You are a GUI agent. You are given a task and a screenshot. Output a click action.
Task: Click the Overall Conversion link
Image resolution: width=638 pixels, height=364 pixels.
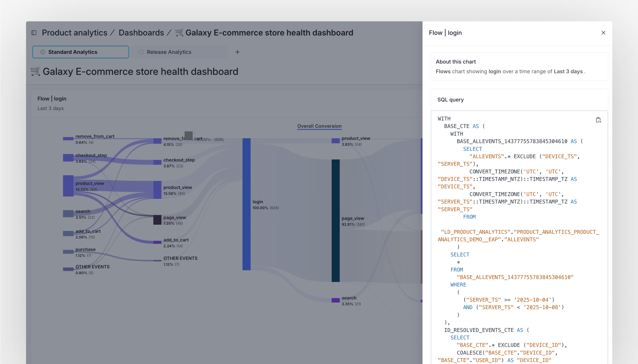click(319, 126)
